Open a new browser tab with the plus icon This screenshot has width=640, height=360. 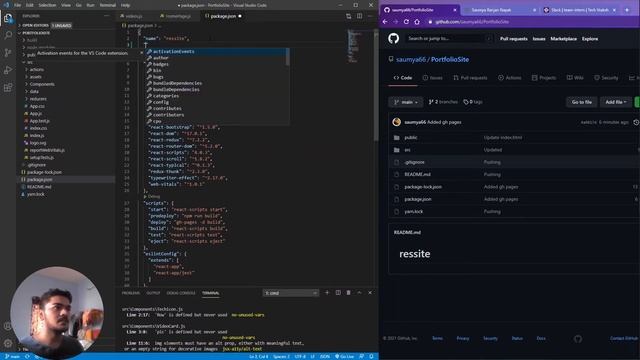coord(627,10)
